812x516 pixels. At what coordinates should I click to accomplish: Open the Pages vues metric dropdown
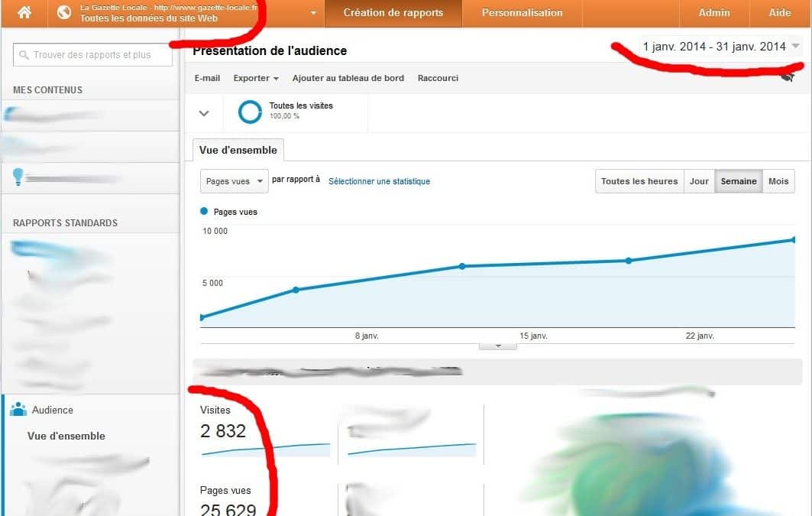[234, 181]
